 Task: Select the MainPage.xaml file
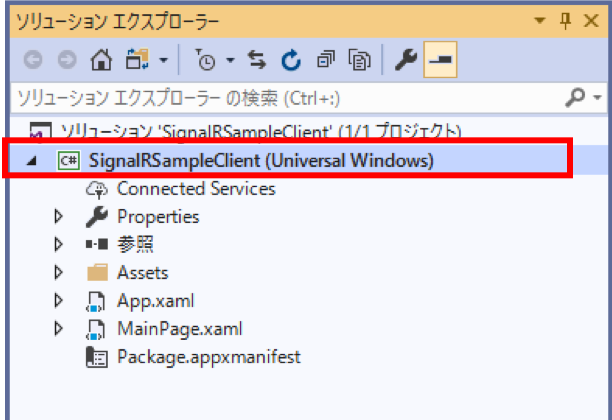(180, 329)
